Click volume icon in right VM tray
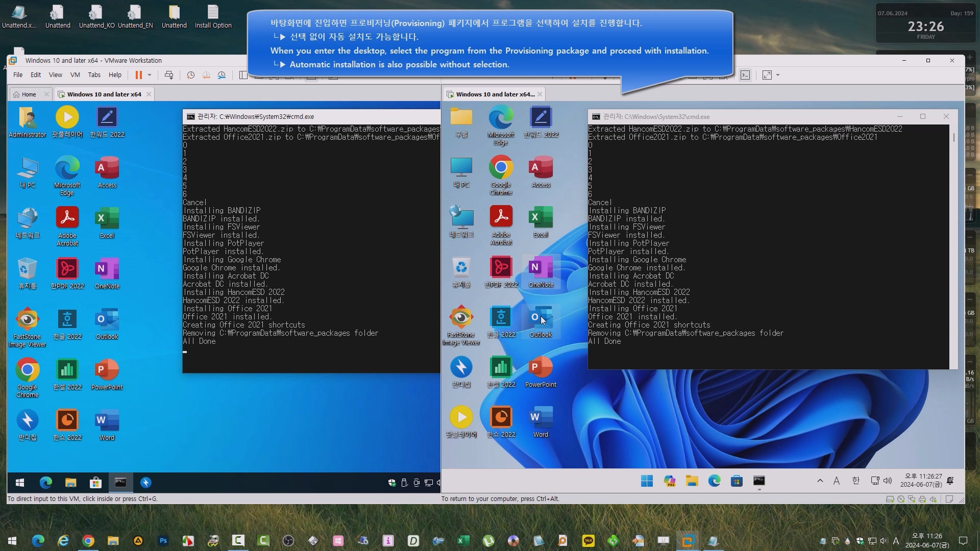The image size is (980, 551). (x=888, y=481)
